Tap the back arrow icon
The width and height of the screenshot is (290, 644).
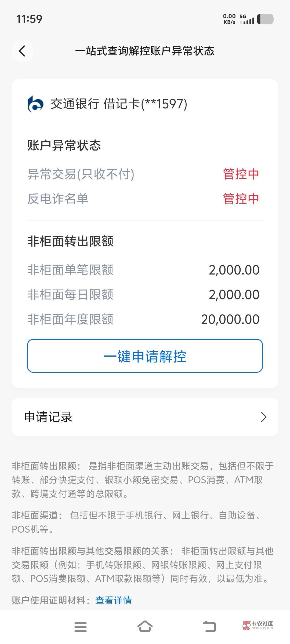[22, 51]
